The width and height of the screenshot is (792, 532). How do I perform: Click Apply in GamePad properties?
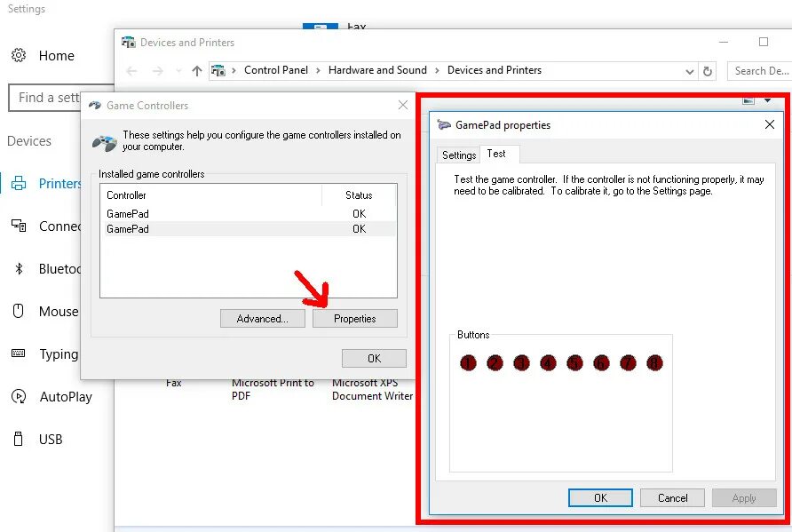pyautogui.click(x=744, y=497)
